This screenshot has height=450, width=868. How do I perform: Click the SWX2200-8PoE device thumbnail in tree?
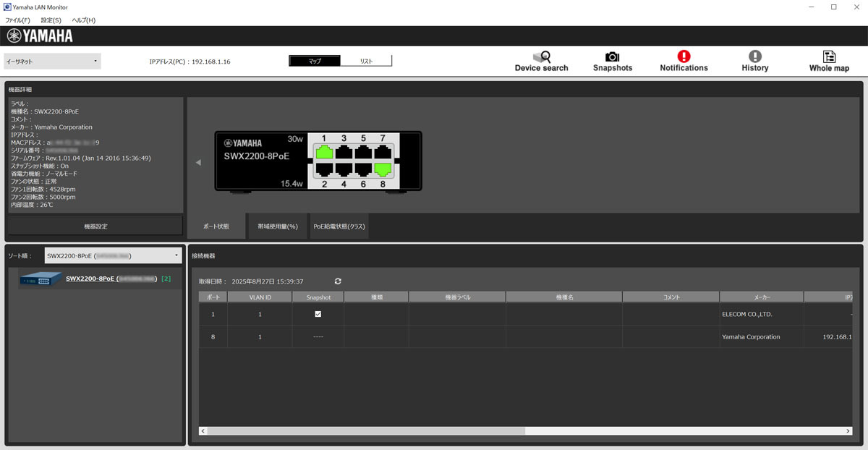(x=41, y=279)
